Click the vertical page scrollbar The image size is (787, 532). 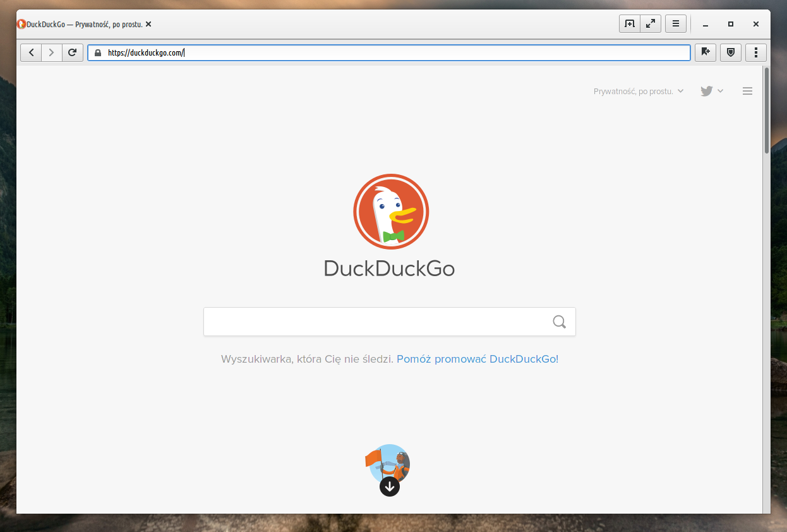click(767, 111)
